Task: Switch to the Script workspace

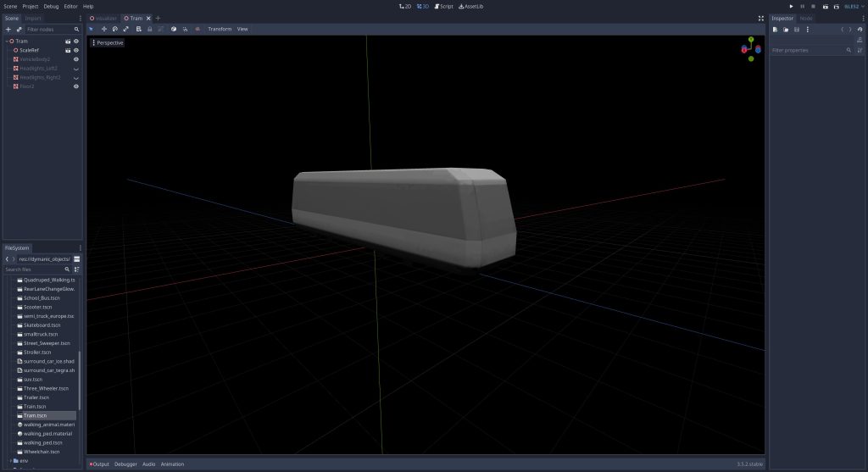Action: pyautogui.click(x=443, y=6)
